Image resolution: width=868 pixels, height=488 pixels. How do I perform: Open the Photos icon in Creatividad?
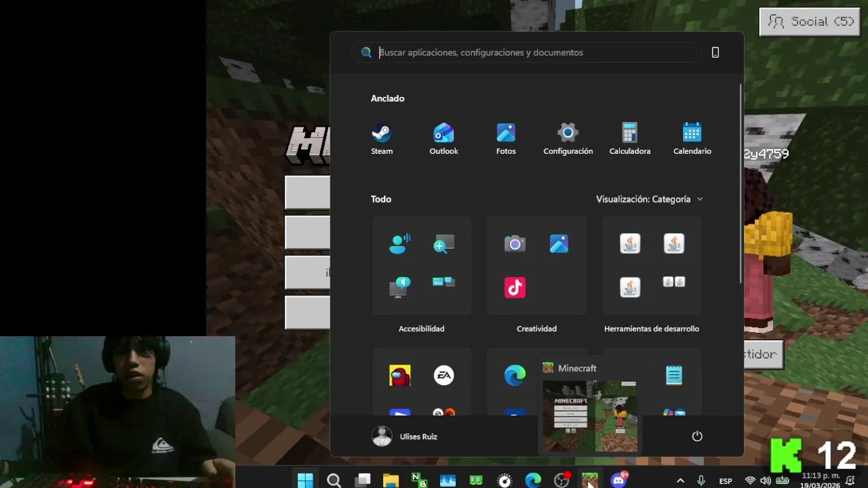click(559, 243)
